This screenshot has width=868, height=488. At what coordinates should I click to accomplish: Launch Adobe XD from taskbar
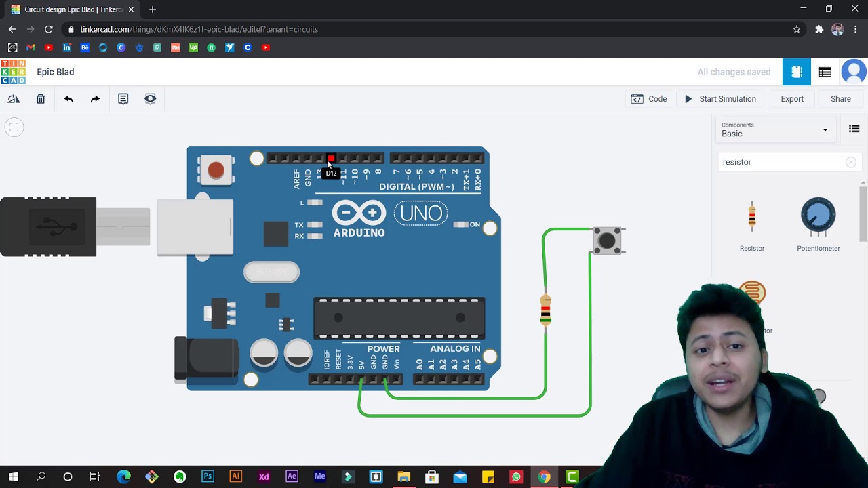(264, 476)
